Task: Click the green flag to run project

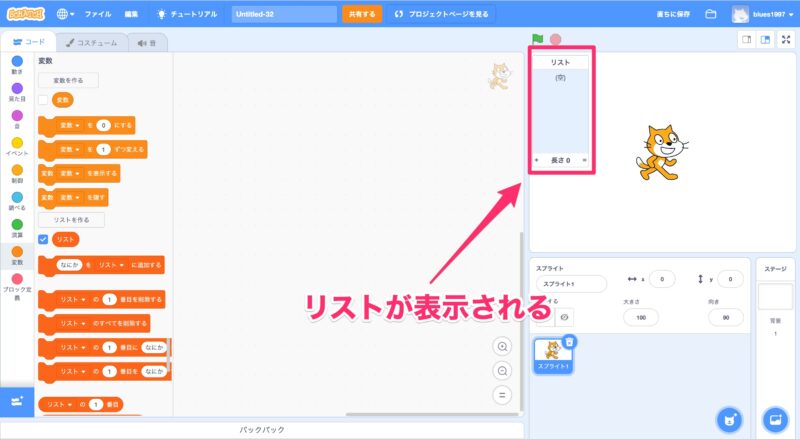Action: (538, 39)
